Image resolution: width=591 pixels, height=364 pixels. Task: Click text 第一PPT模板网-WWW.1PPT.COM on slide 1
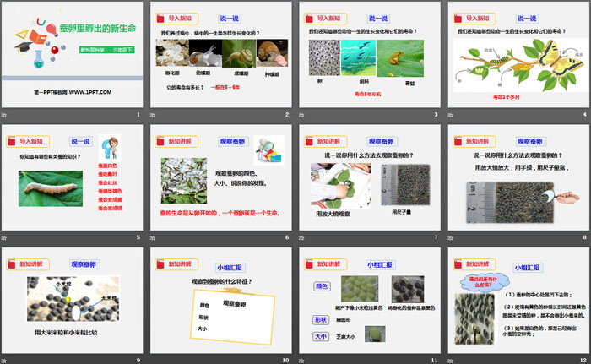coord(73,92)
